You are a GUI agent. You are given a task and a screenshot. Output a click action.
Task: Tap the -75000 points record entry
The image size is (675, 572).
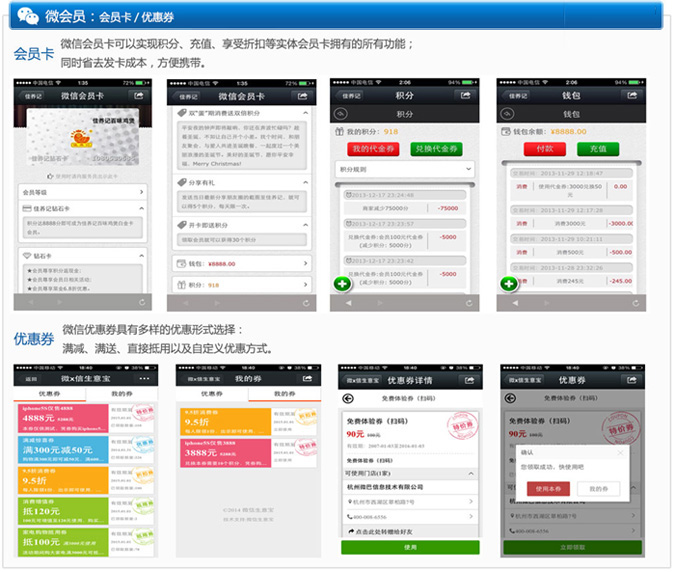click(x=405, y=208)
